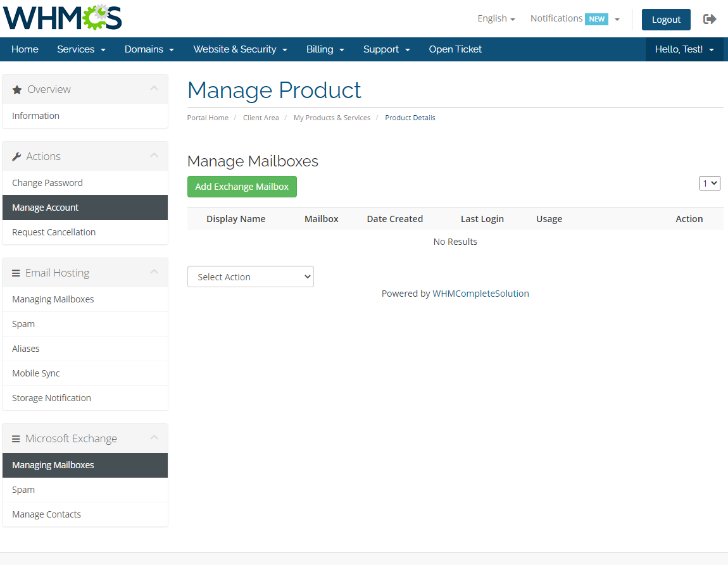Open the English language dropdown

point(496,18)
